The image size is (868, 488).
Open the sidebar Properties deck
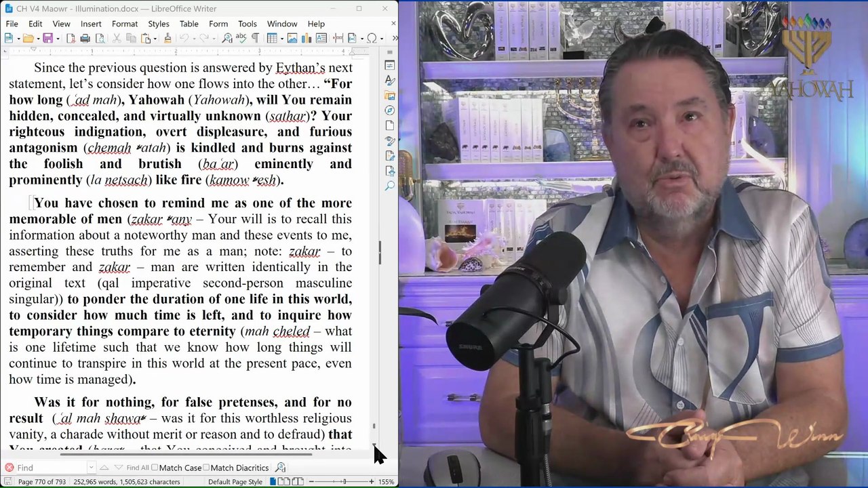coord(390,65)
